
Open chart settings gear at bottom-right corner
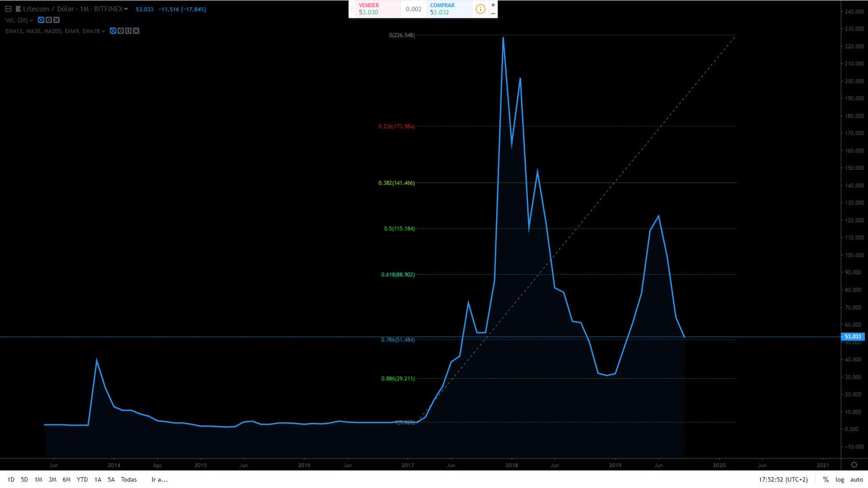pyautogui.click(x=854, y=464)
